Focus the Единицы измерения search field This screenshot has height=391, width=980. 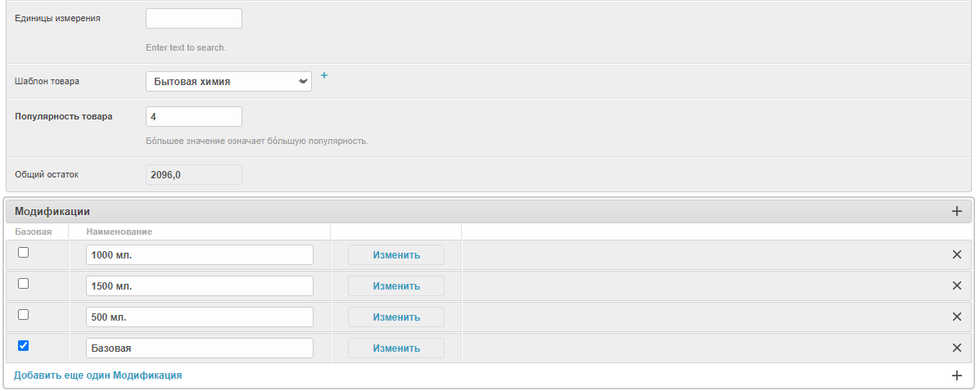tap(194, 19)
